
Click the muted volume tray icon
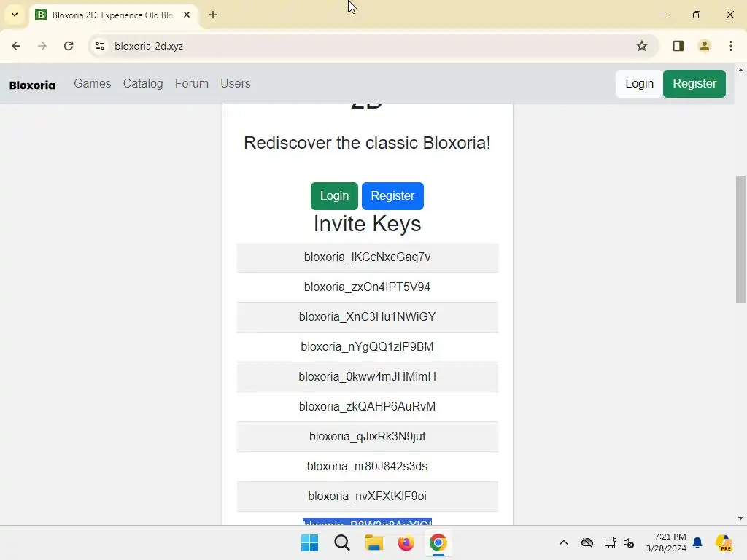(629, 542)
